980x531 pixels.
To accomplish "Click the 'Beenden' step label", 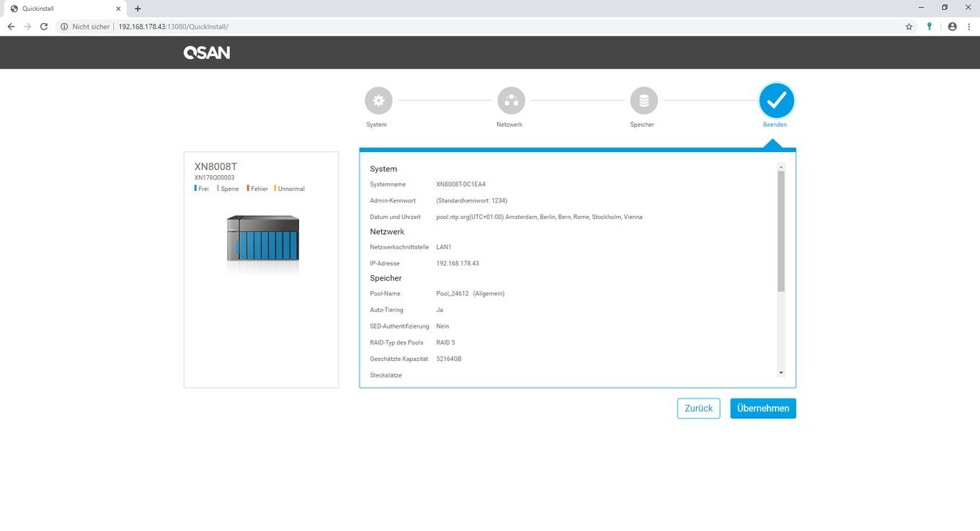I will click(x=775, y=125).
